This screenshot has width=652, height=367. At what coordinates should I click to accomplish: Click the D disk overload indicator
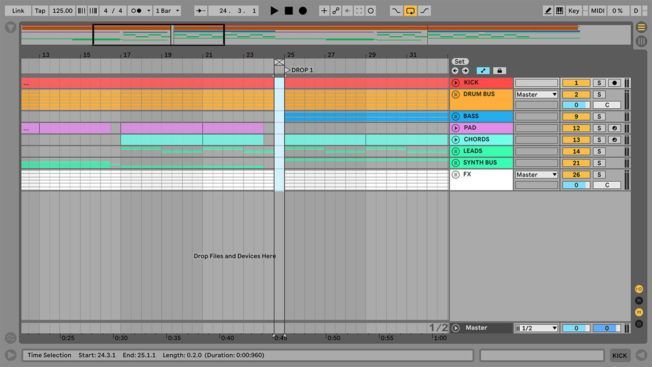[636, 11]
